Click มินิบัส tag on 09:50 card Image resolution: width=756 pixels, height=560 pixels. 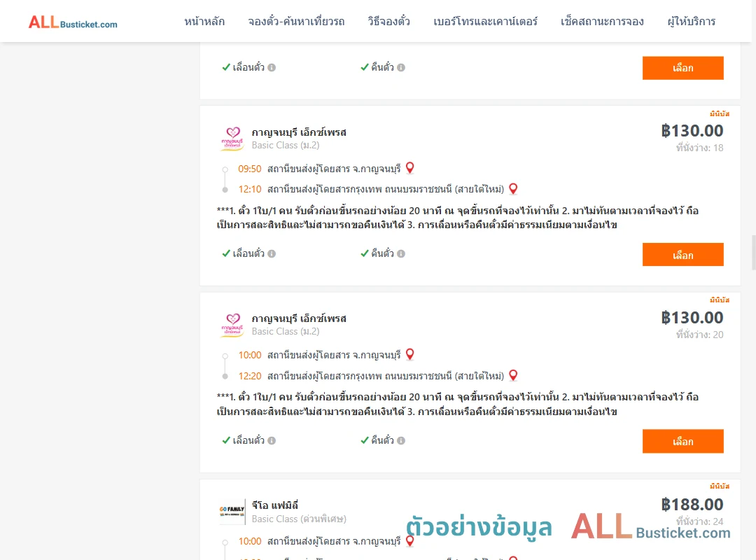coord(720,114)
